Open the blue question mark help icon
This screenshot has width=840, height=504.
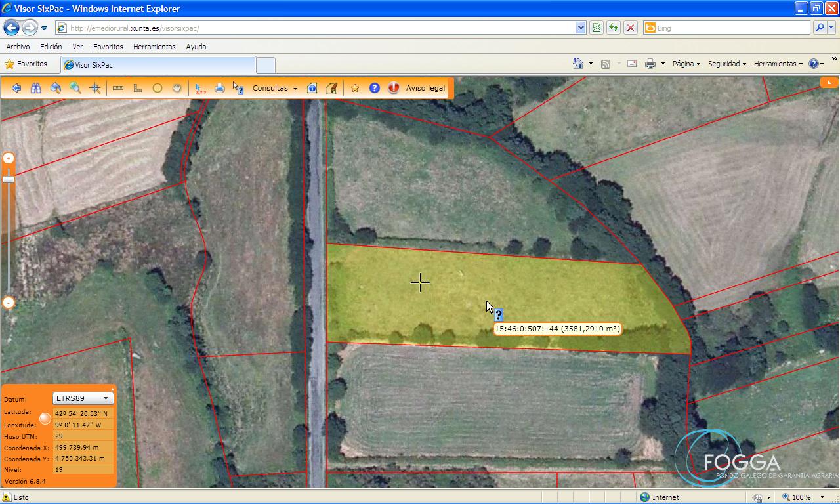point(375,88)
